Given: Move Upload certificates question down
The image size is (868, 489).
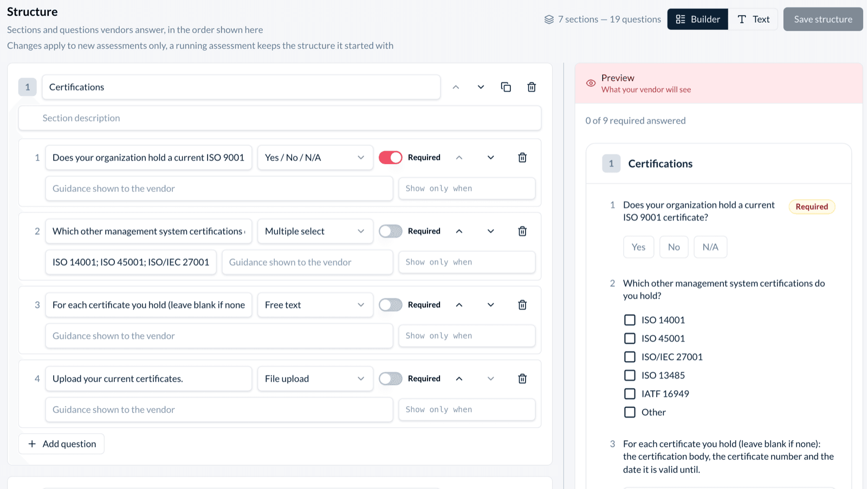Looking at the screenshot, I should [x=490, y=379].
